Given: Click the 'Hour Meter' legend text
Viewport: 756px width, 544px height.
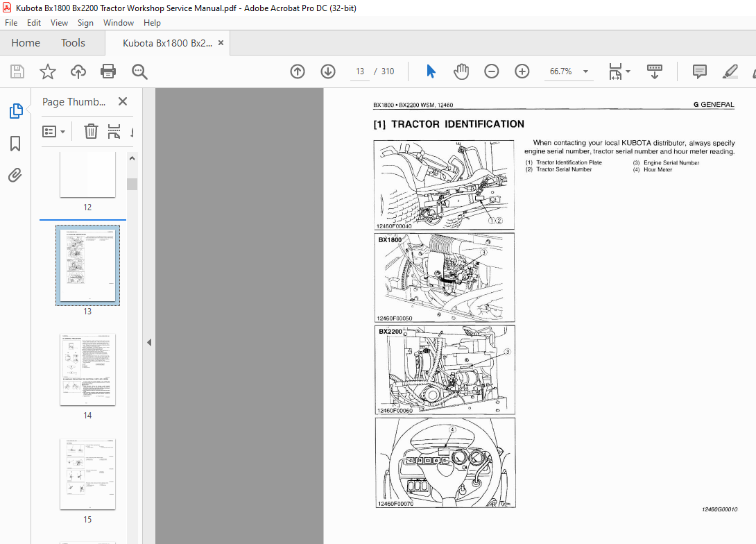Looking at the screenshot, I should 658,170.
